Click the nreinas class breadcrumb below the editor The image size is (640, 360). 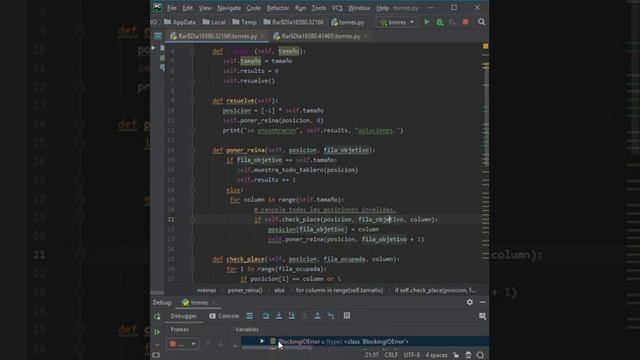click(x=207, y=290)
